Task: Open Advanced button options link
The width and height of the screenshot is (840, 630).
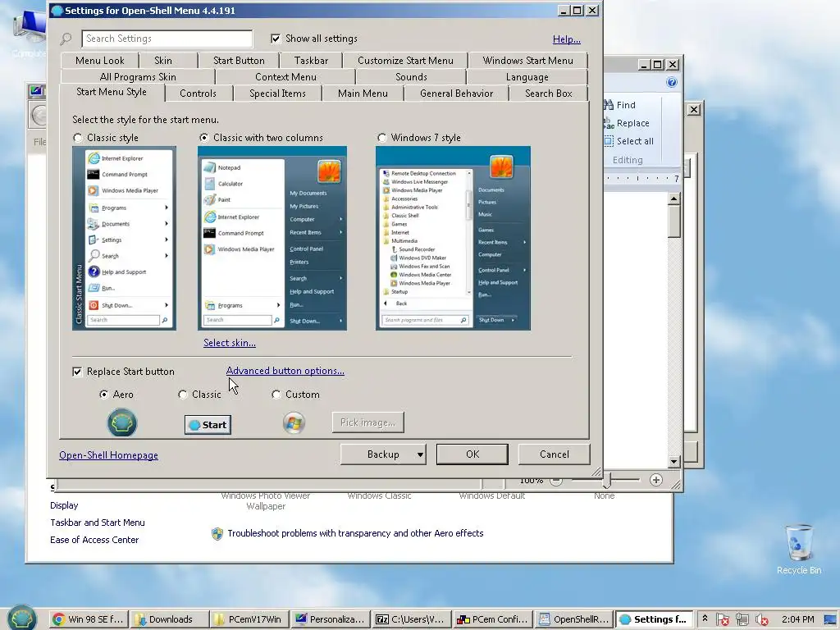Action: 285,371
